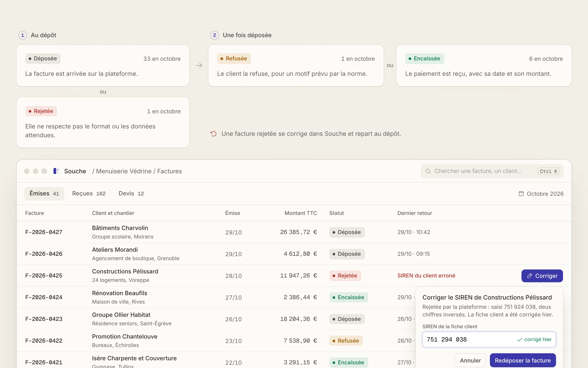Click the Bâtiments Charvolin client name
Viewport: 588px width, 368px height.
click(x=120, y=228)
